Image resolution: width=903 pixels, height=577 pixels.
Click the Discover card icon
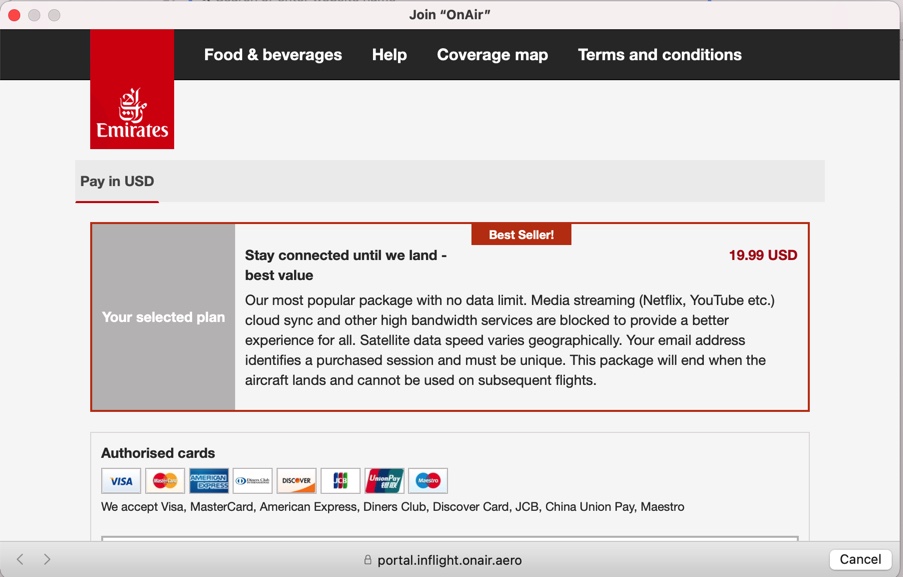point(297,481)
